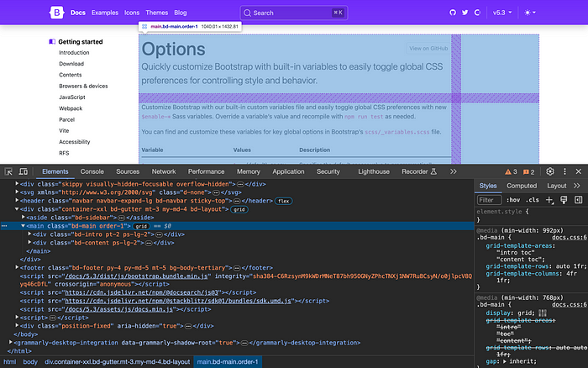Close the DevTools panel
This screenshot has height=368, width=588.
(x=579, y=171)
